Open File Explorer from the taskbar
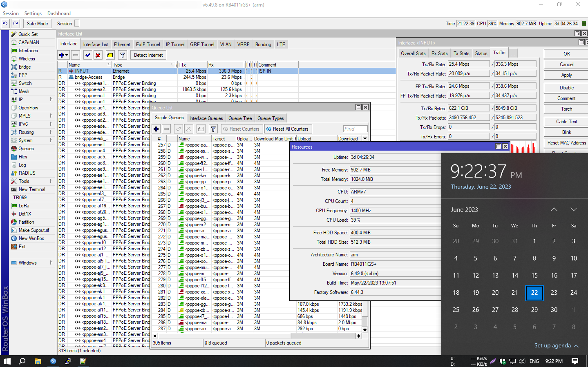Image resolution: width=588 pixels, height=367 pixels. pos(38,361)
